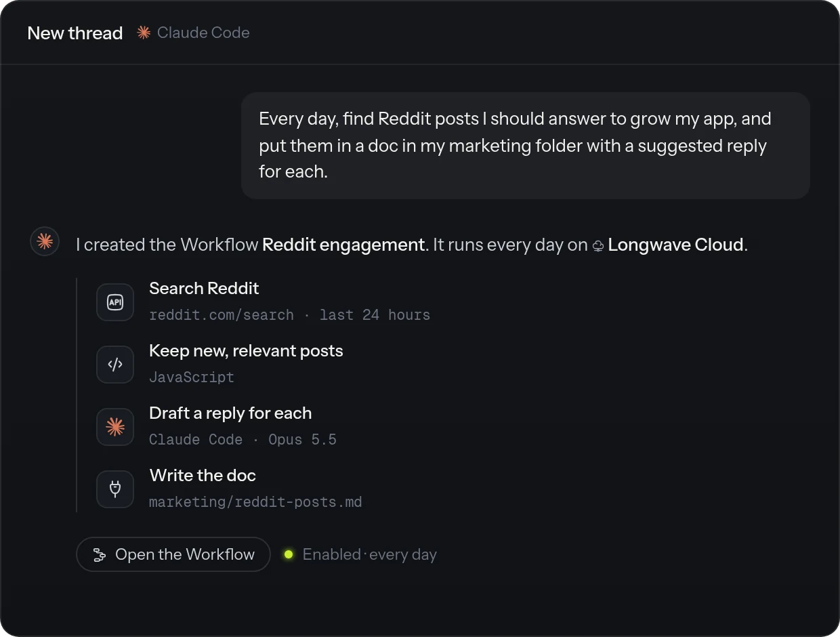Select the Keep new, relevant posts step
The image size is (840, 637).
point(246,350)
